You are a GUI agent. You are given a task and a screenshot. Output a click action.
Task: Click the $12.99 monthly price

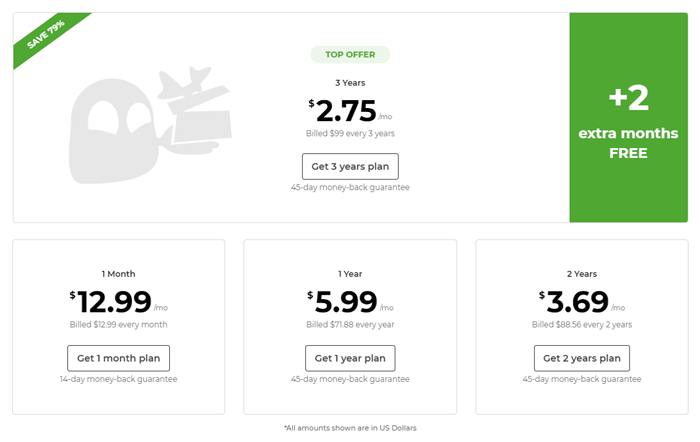click(x=118, y=302)
